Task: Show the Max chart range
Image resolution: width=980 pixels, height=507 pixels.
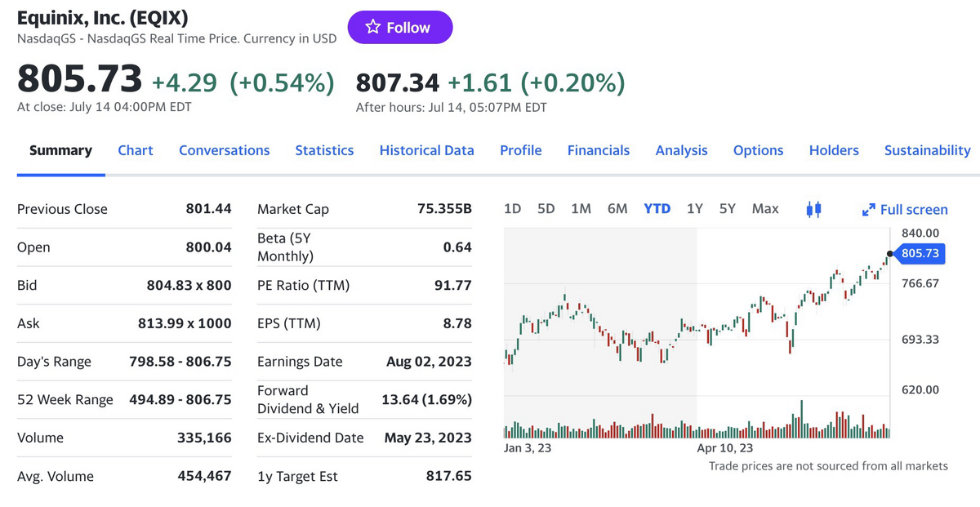Action: click(765, 208)
